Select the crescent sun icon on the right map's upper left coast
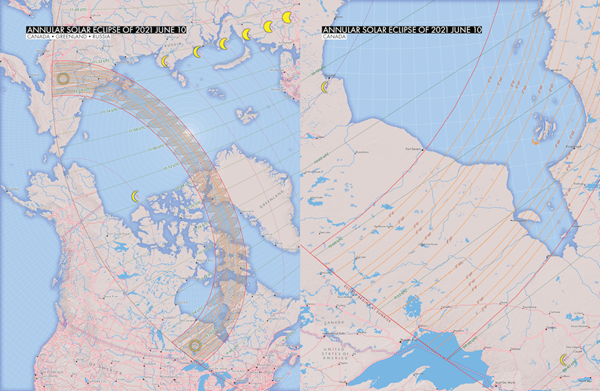Screen dimensions: 600x391 324,87
